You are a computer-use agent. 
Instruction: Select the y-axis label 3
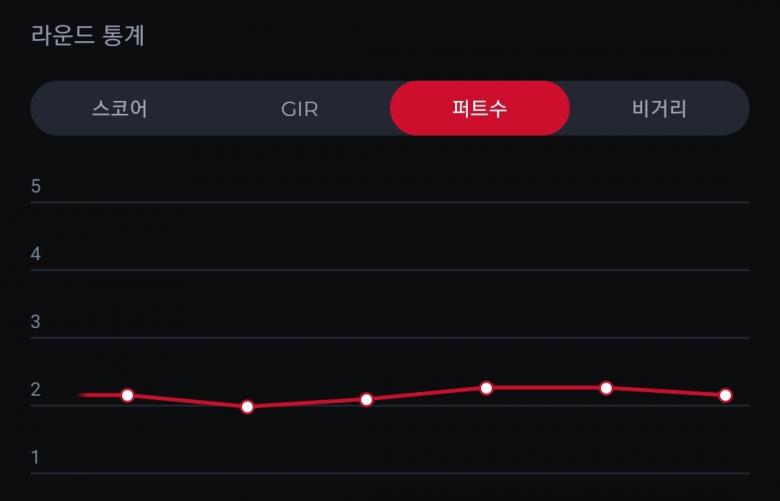[36, 322]
